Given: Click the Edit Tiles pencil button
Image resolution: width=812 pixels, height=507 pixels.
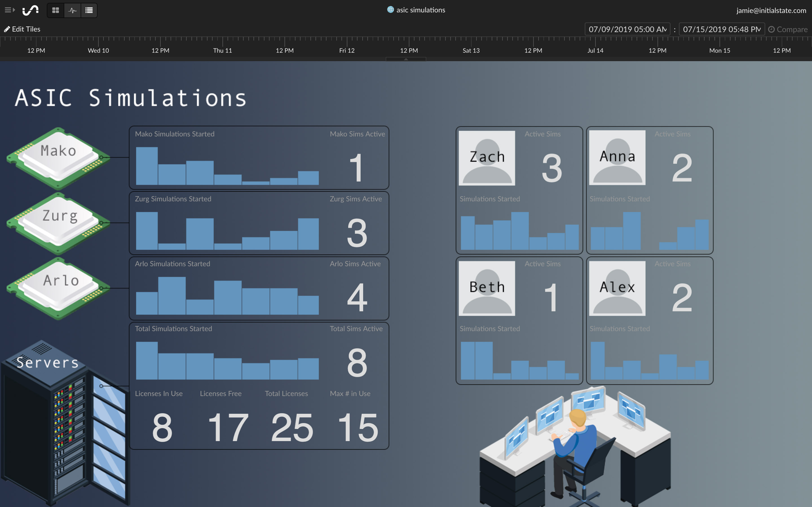Looking at the screenshot, I should tap(22, 29).
